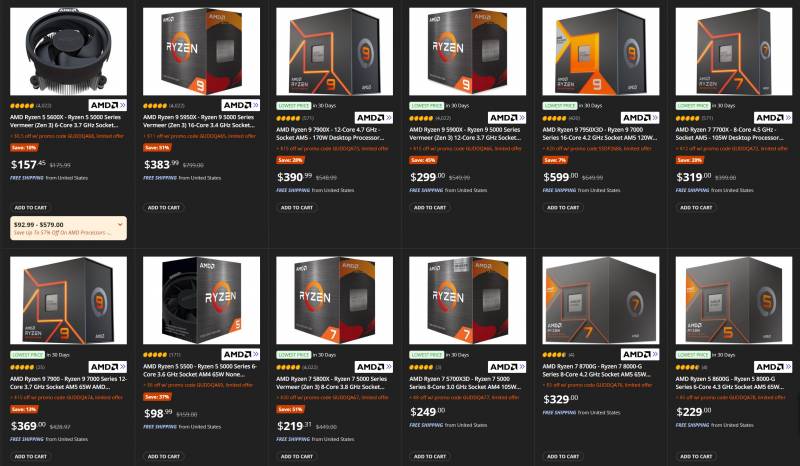Open AMD Ryzen 9 7900 title link
The image size is (800, 466).
(x=65, y=383)
